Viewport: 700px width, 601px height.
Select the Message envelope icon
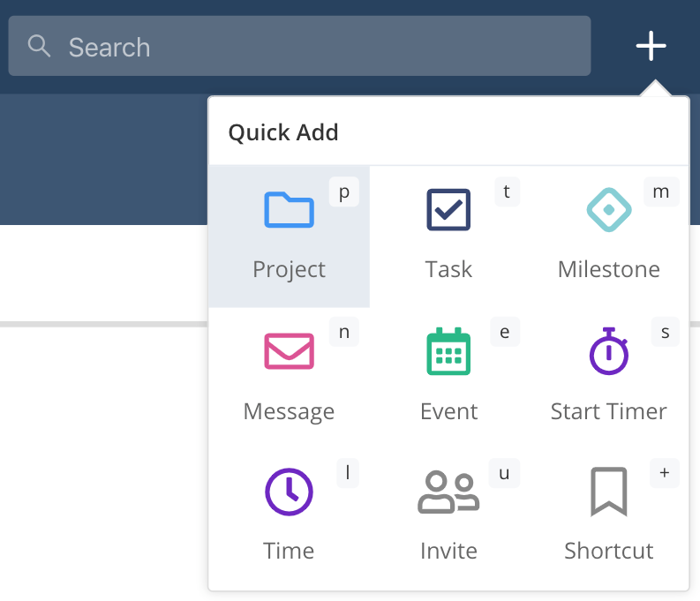pos(289,351)
